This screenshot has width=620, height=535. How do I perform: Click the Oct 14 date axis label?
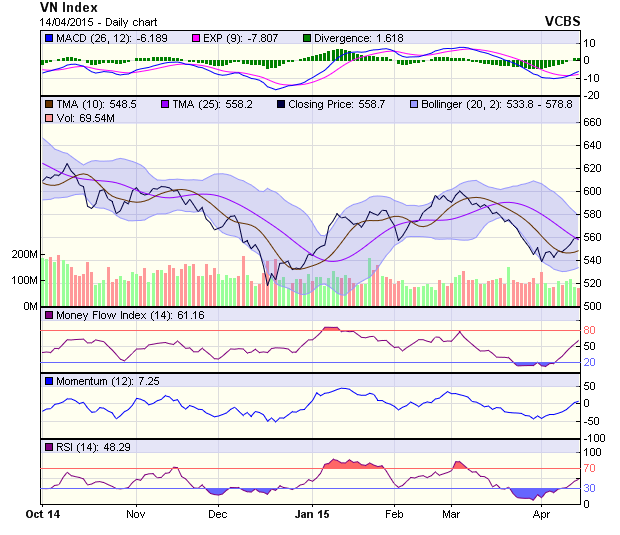point(42,513)
